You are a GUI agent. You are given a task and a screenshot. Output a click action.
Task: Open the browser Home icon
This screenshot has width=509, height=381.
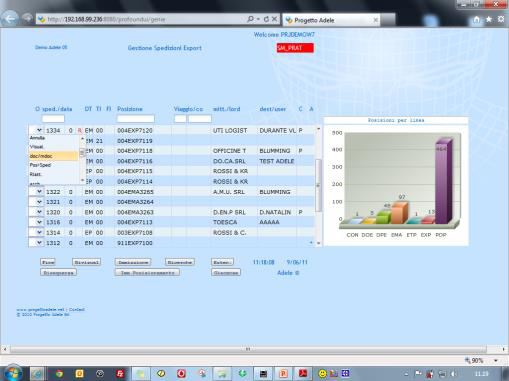tap(477, 19)
